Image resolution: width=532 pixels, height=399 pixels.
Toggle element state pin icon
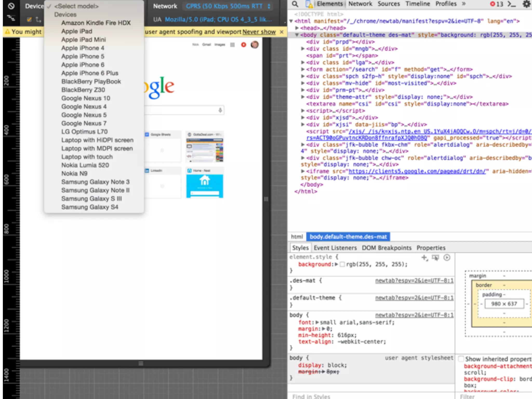pyautogui.click(x=435, y=257)
